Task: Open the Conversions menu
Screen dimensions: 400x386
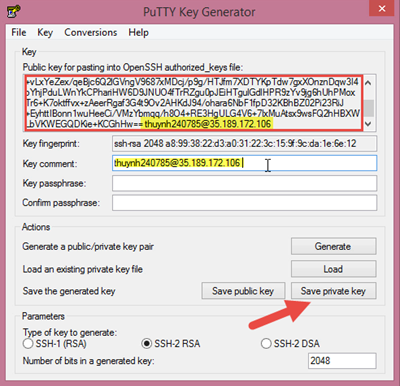Action: pyautogui.click(x=91, y=32)
